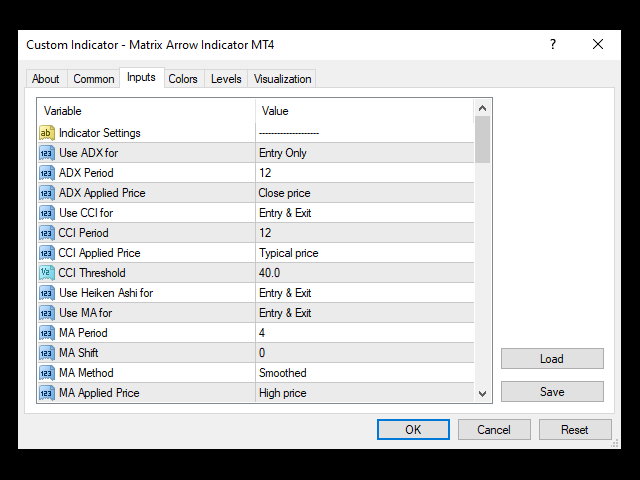Select the Use MA for Entry & Exit value
640x480 pixels.
pyautogui.click(x=285, y=313)
